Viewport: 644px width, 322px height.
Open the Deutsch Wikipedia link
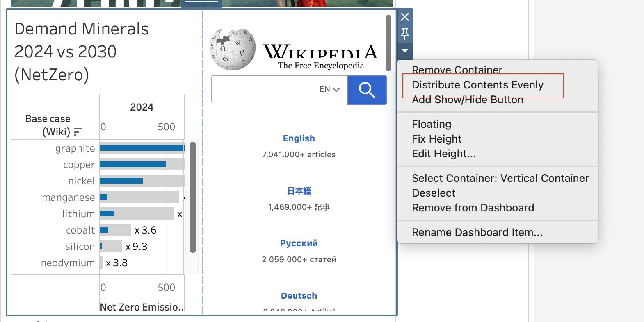(299, 296)
